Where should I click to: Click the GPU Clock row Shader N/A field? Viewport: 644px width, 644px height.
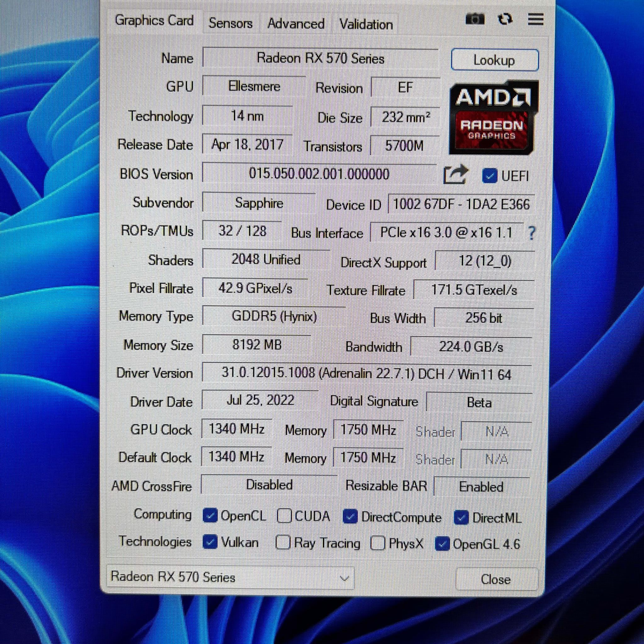pos(497,432)
